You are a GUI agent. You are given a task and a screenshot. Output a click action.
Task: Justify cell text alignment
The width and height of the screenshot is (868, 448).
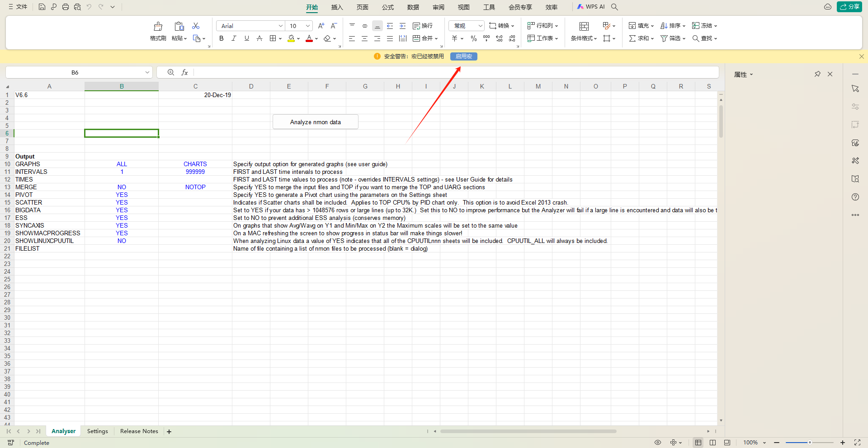390,38
